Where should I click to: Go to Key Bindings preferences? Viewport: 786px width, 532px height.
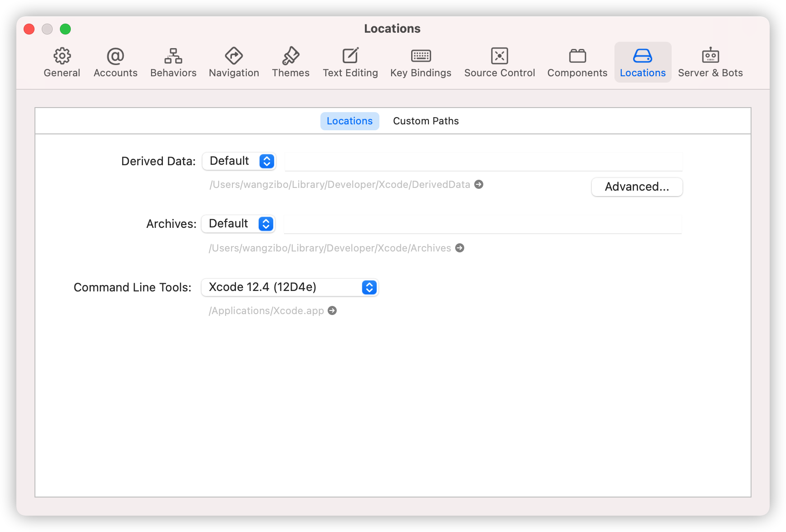tap(421, 63)
